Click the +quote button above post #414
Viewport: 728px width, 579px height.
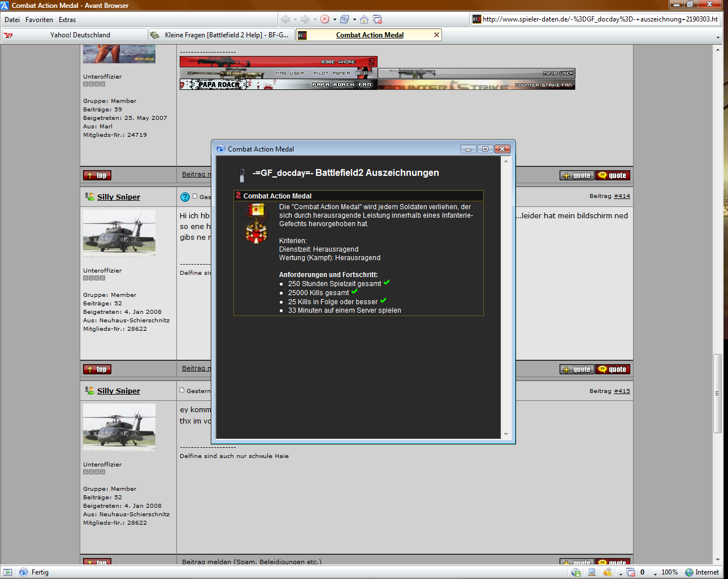point(577,175)
